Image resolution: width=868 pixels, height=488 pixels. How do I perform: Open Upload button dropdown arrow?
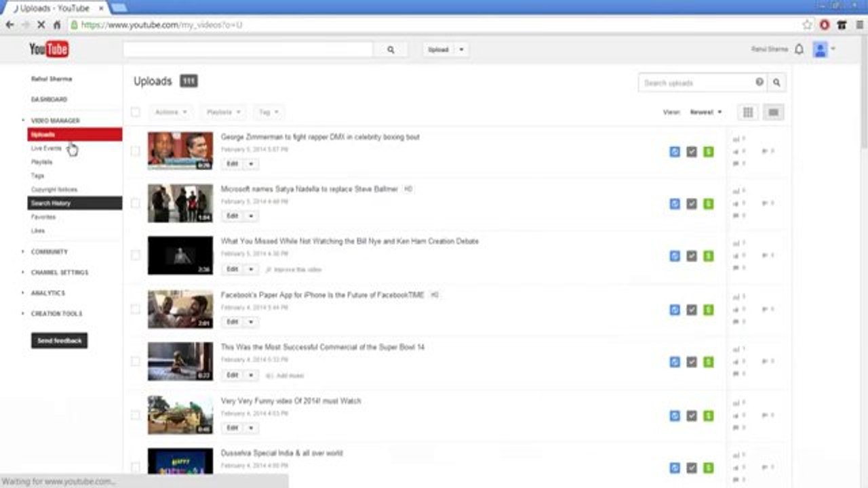461,49
